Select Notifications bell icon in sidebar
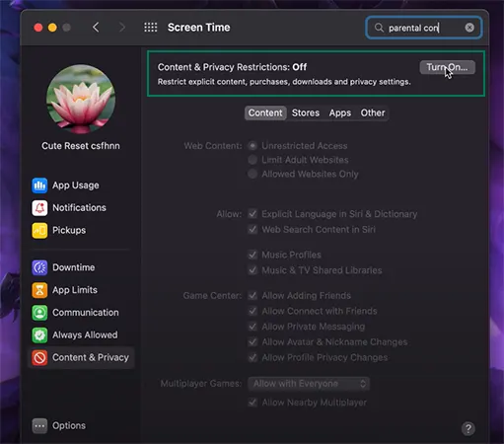 [39, 208]
